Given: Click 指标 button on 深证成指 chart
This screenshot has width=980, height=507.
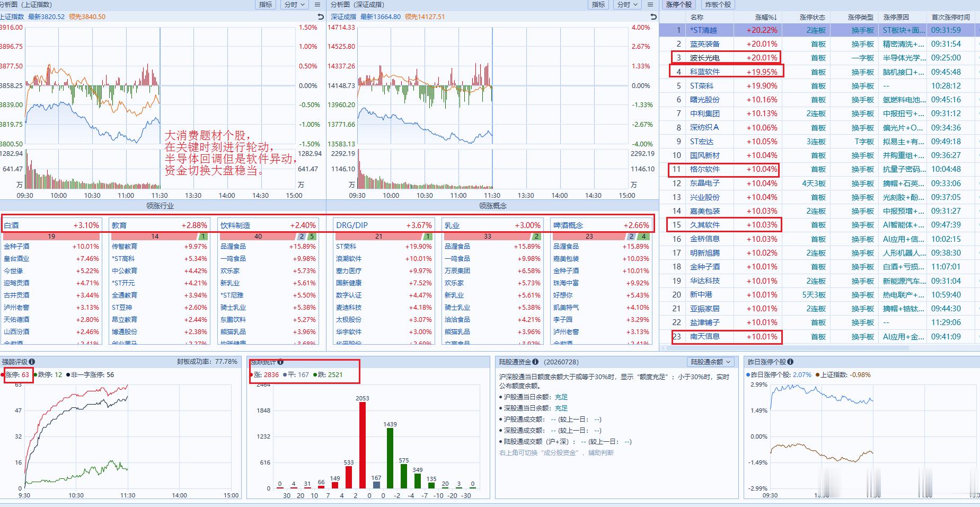Looking at the screenshot, I should 598,4.
